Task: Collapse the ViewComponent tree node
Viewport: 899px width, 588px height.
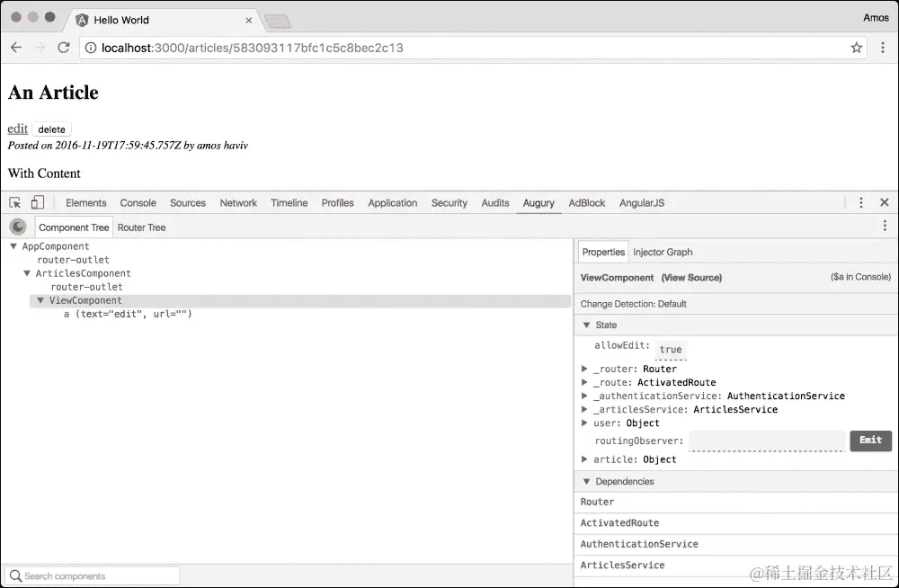Action: [x=40, y=300]
